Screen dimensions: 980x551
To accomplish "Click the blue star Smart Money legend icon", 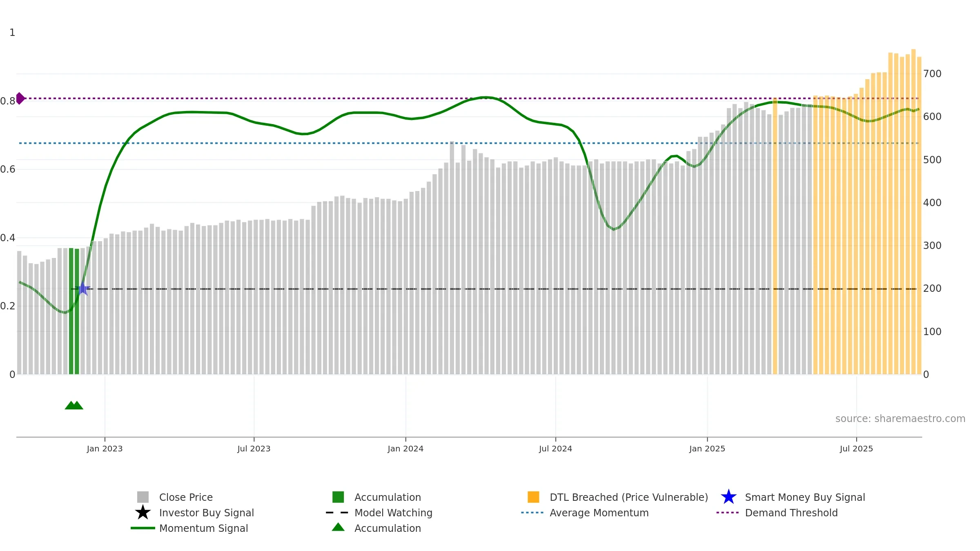I will pyautogui.click(x=728, y=497).
